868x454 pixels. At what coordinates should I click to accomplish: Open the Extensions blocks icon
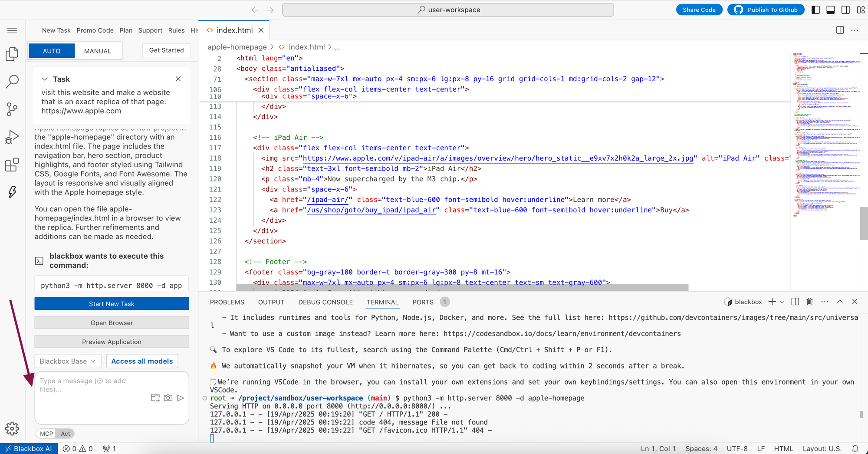click(12, 165)
